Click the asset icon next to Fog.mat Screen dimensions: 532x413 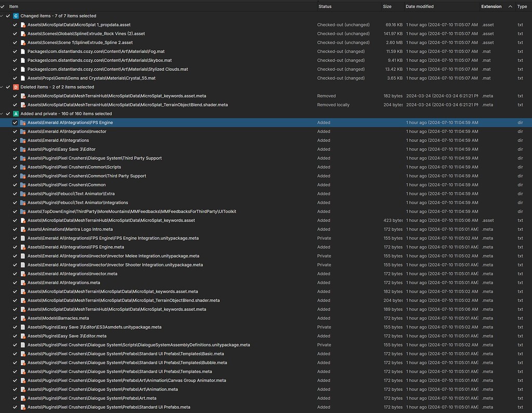(23, 51)
